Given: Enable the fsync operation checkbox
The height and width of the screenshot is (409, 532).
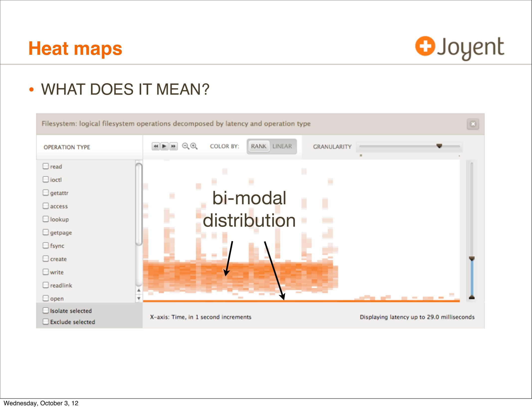Looking at the screenshot, I should click(46, 245).
